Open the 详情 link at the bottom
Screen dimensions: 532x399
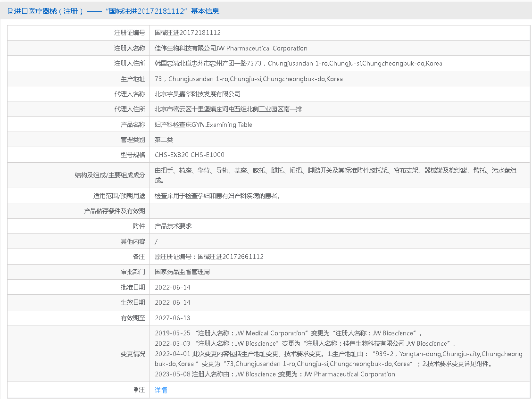161,390
